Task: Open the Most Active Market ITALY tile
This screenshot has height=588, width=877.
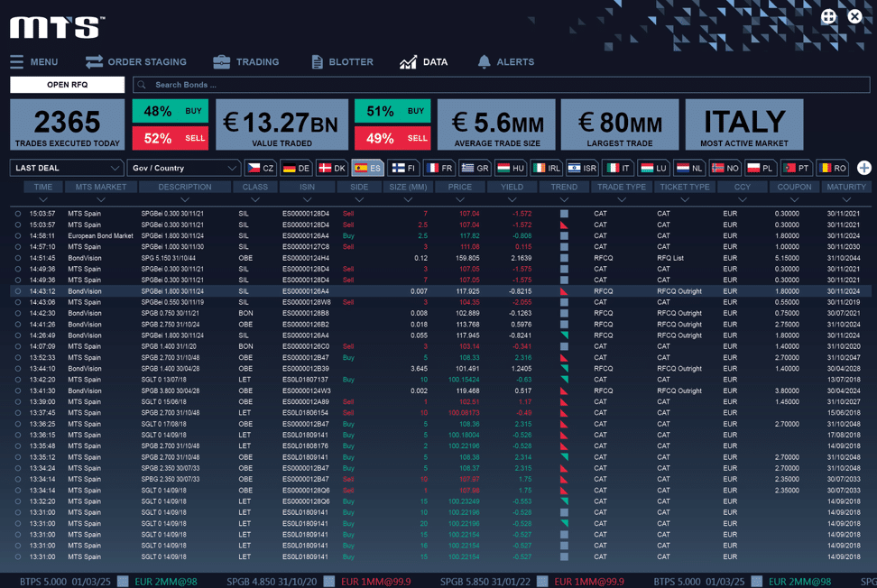Action: (x=744, y=124)
